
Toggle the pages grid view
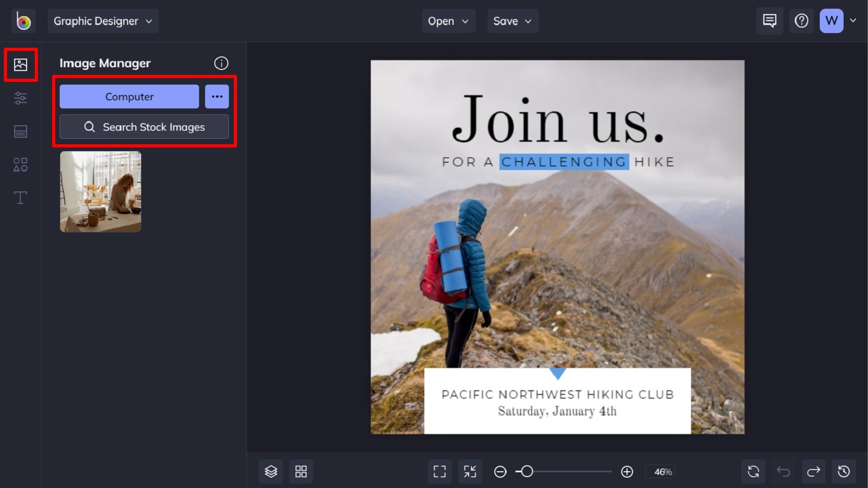coord(301,471)
